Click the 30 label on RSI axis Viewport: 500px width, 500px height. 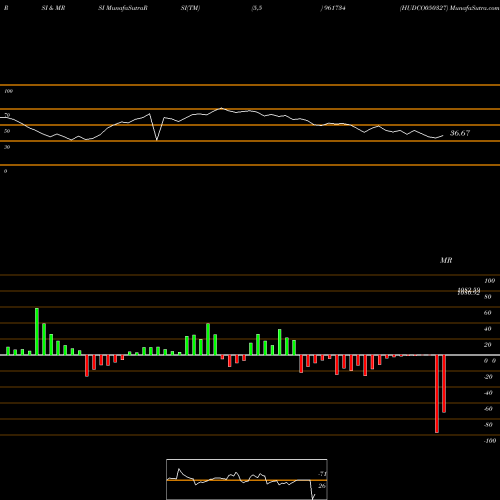pos(7,147)
